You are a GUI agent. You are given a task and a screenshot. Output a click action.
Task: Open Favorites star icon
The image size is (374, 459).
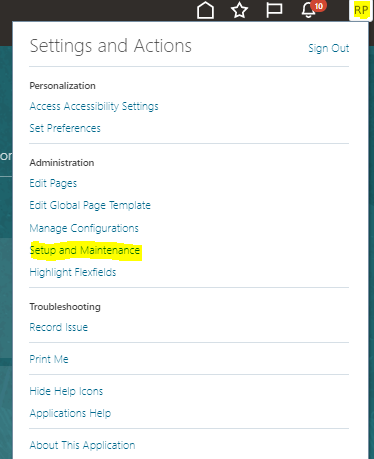point(239,10)
